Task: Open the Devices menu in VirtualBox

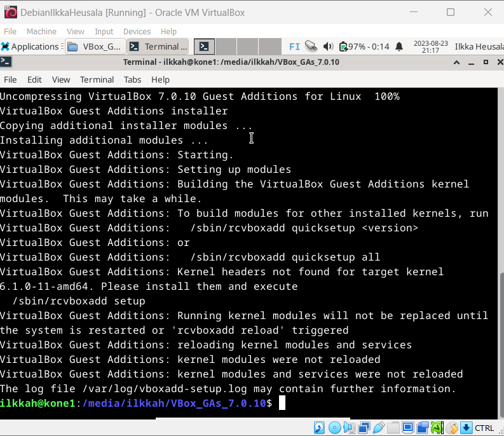Action: pos(137,31)
